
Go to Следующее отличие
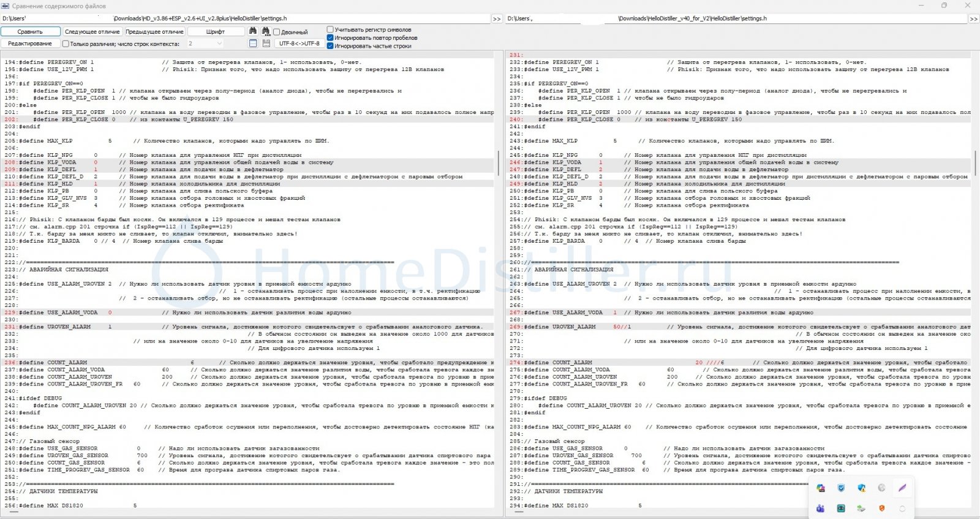[x=92, y=31]
